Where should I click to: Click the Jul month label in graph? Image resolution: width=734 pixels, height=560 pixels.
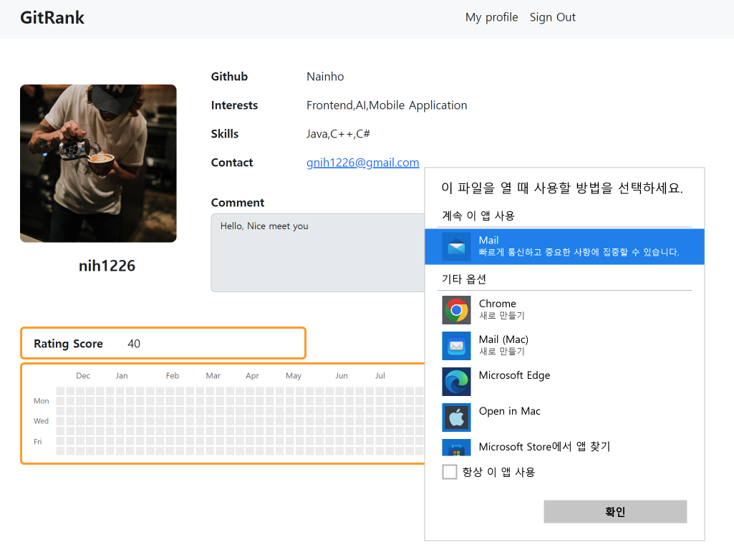(x=380, y=375)
